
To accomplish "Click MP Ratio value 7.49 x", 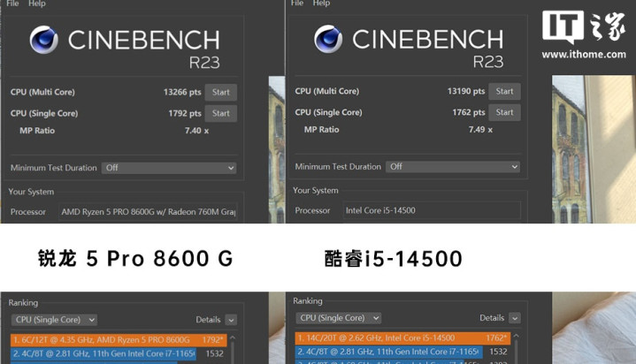I will [x=480, y=130].
